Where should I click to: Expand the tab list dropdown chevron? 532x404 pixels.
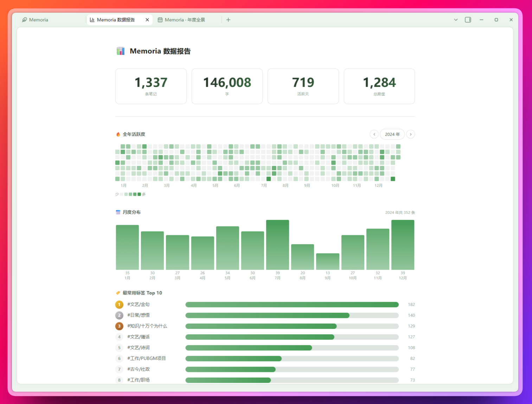456,20
